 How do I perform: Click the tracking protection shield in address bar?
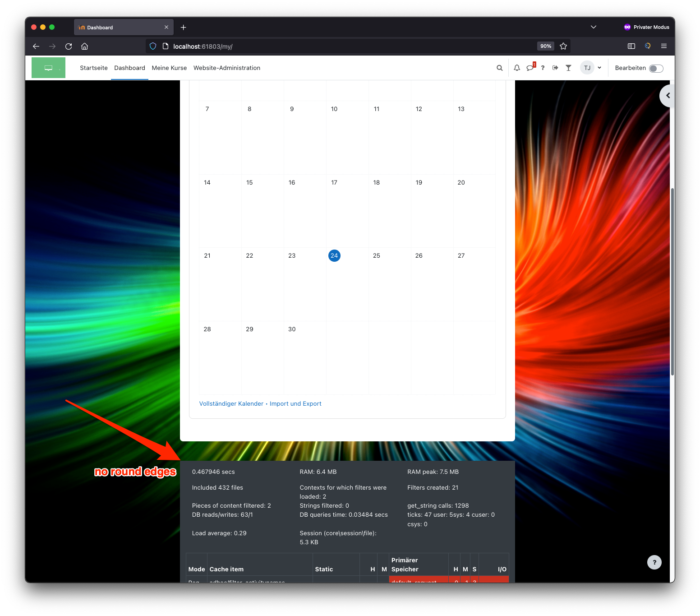(153, 46)
